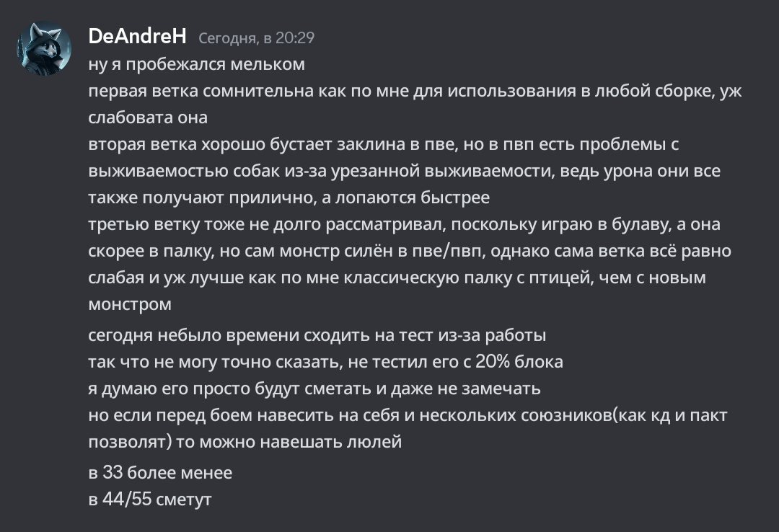
Task: Click the line starting «но если перед боем»
Action: pyautogui.click(x=408, y=415)
